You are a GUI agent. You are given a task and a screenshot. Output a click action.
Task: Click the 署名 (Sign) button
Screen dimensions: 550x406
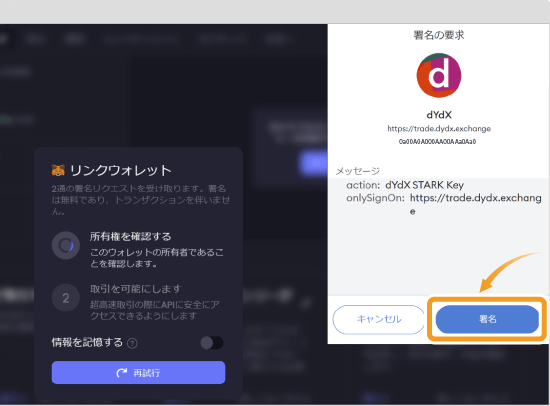(487, 319)
